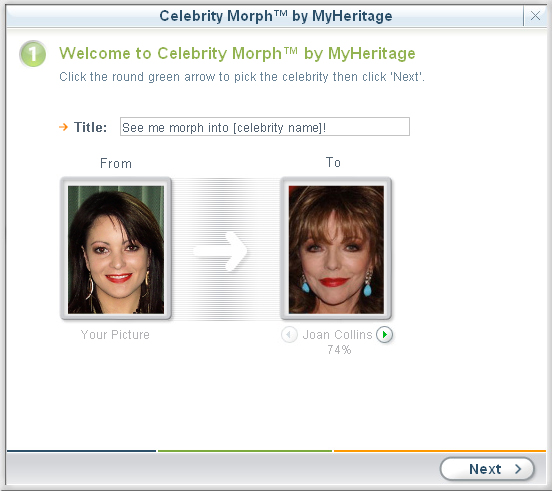
Task: Select the Joan Collins celebrity thumbnail
Action: pos(336,249)
